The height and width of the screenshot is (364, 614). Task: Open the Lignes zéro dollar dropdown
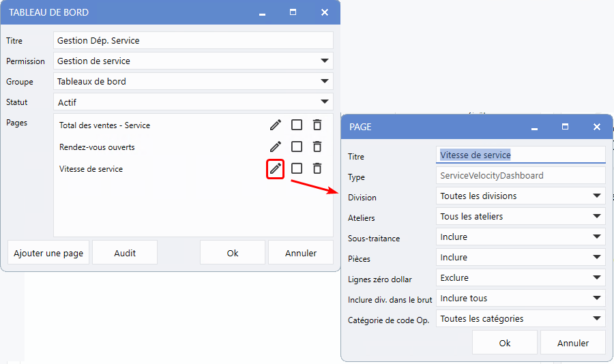[520, 277]
